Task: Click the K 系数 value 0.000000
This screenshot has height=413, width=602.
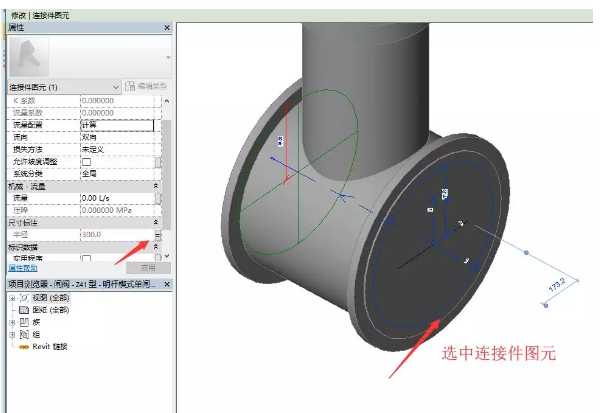Action: point(98,101)
